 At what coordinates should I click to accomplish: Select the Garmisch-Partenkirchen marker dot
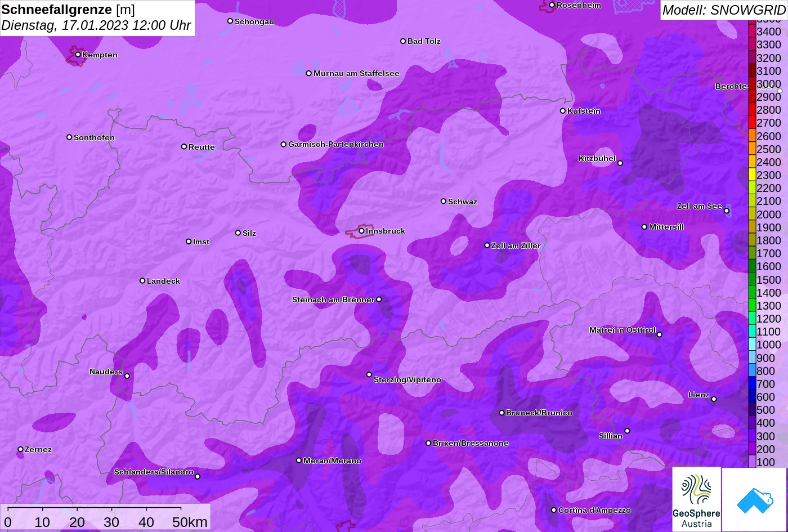[x=284, y=144]
